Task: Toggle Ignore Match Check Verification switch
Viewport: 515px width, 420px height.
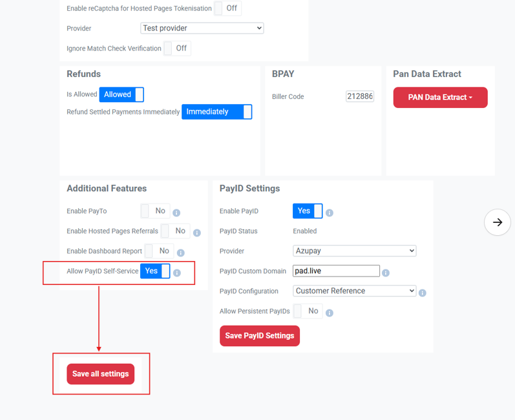Action: (x=177, y=48)
